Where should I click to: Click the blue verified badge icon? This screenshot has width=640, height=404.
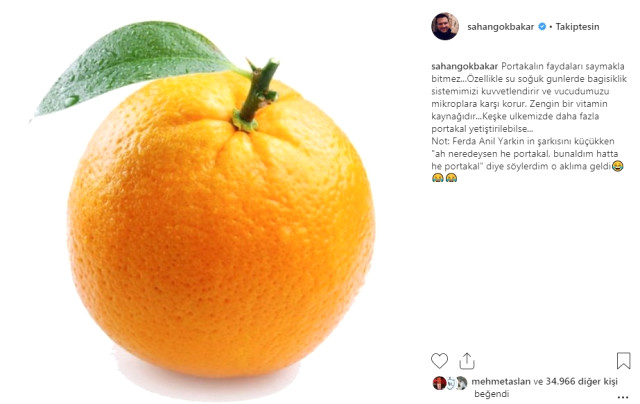(x=542, y=27)
